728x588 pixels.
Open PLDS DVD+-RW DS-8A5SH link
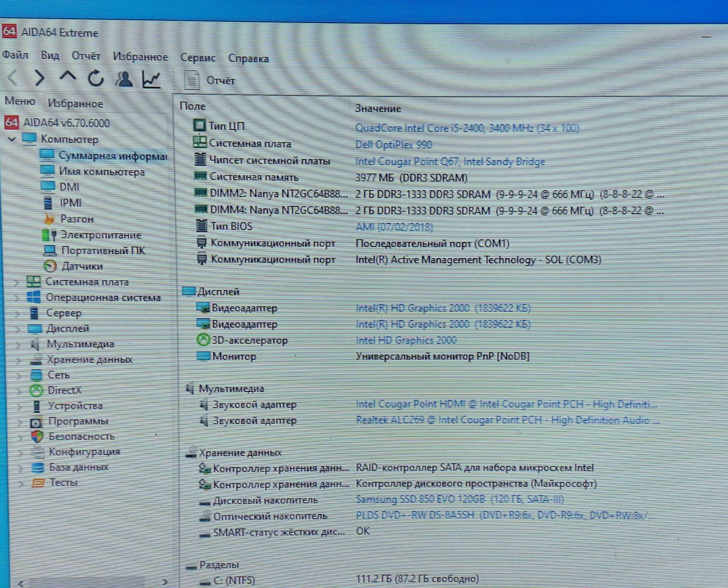pyautogui.click(x=505, y=515)
